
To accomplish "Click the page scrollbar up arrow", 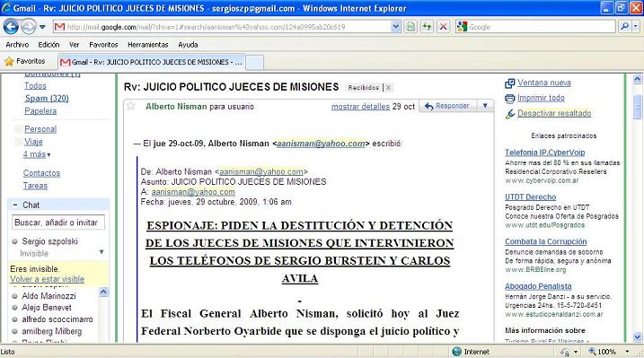I will pos(638,80).
